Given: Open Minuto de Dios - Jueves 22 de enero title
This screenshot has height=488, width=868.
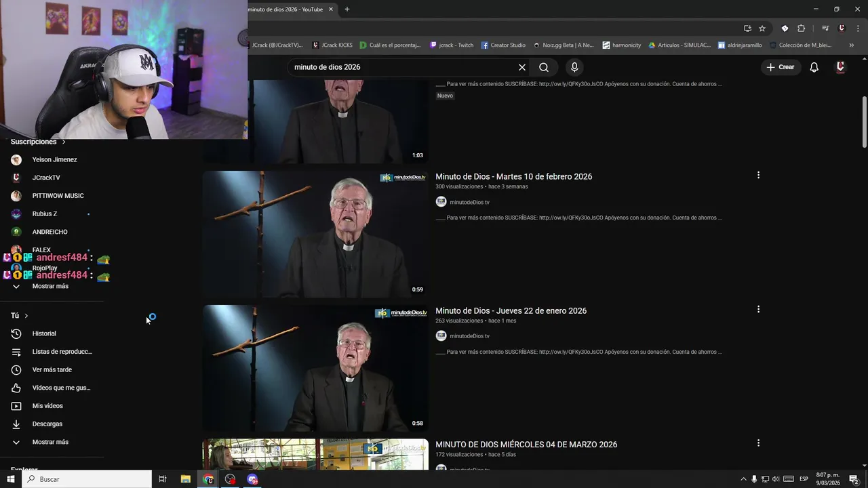Looking at the screenshot, I should tap(511, 310).
